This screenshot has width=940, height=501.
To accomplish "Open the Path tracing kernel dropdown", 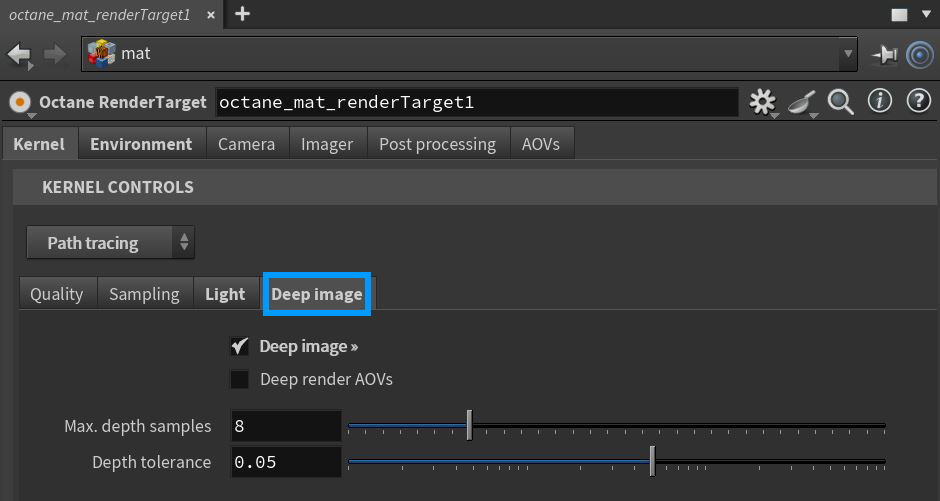I will [x=110, y=243].
